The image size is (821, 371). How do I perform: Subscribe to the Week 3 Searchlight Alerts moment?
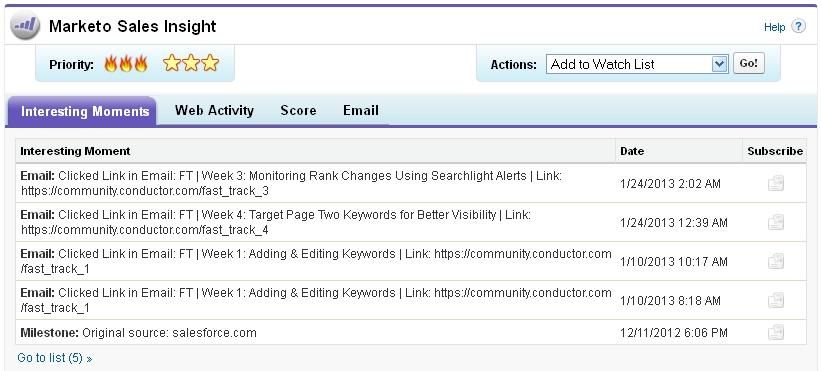coord(775,184)
